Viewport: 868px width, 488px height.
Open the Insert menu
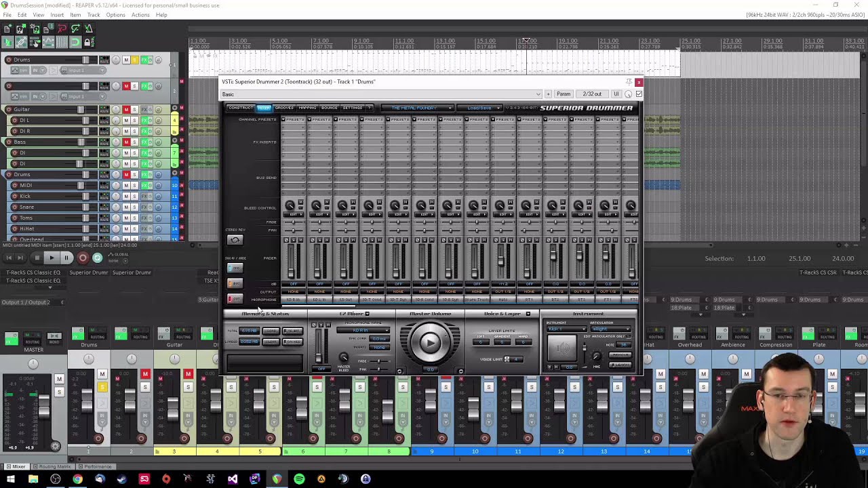point(57,15)
